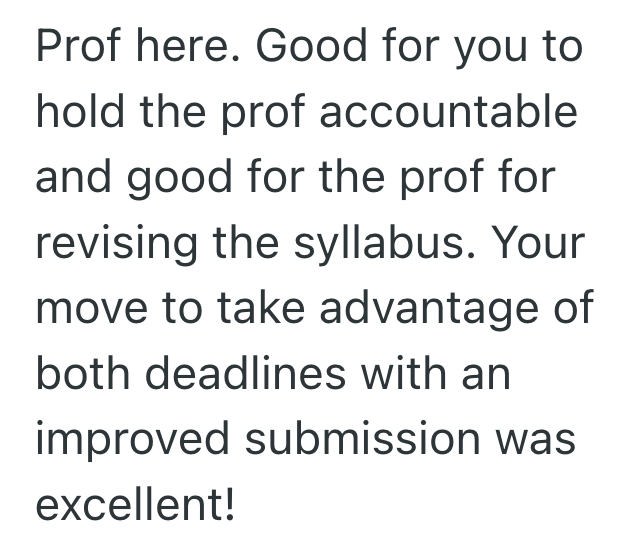Click the word "Prof" starting the comment
628x556 pixels.
coord(76,48)
